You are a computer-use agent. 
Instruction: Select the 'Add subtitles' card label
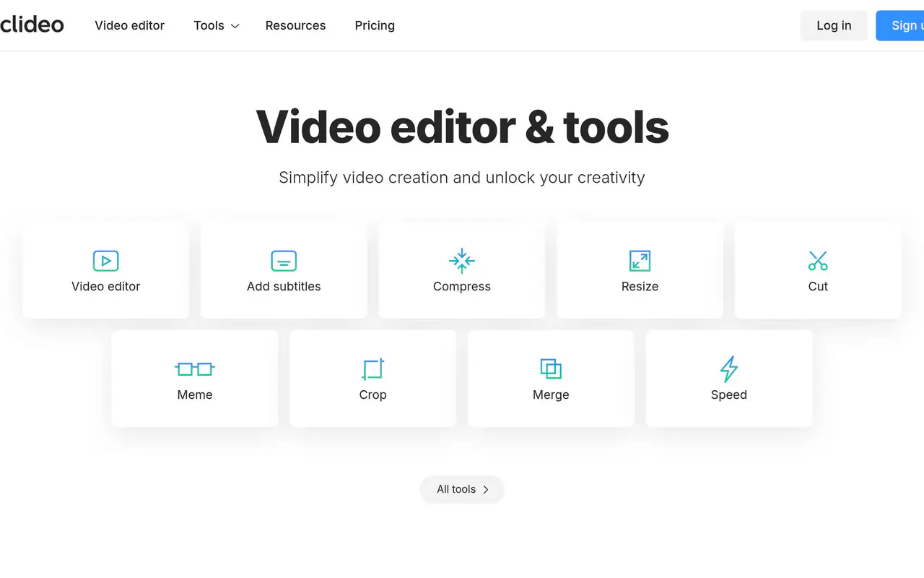tap(284, 286)
